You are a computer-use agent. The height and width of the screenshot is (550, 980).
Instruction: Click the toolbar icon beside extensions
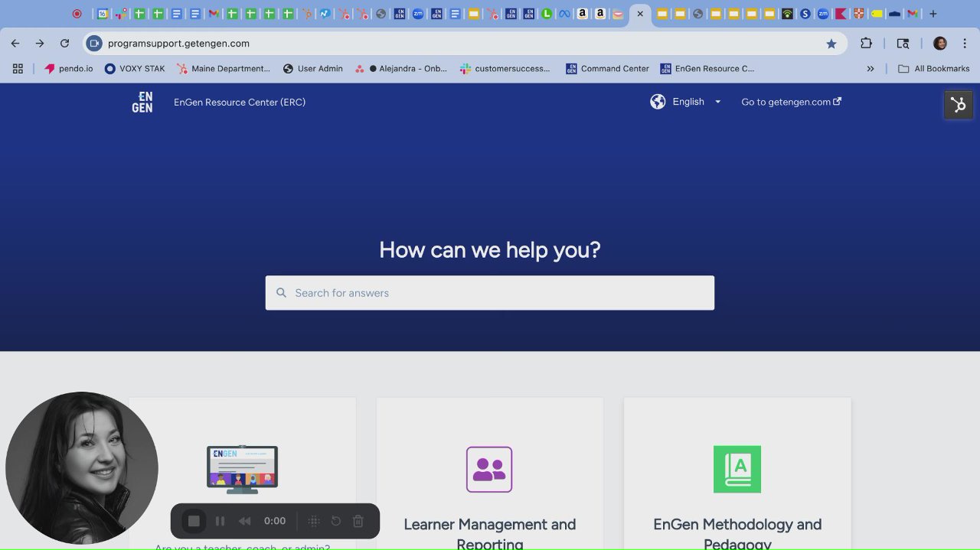[x=903, y=44]
